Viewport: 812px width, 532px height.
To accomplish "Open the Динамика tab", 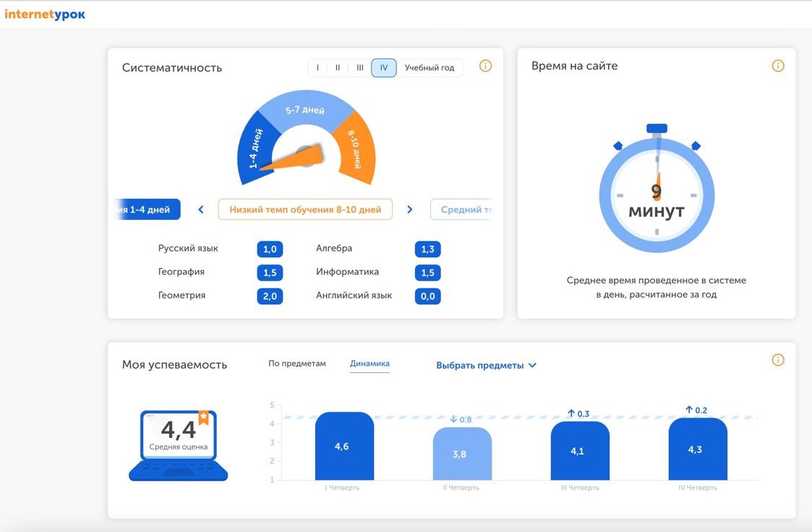I will coord(369,364).
